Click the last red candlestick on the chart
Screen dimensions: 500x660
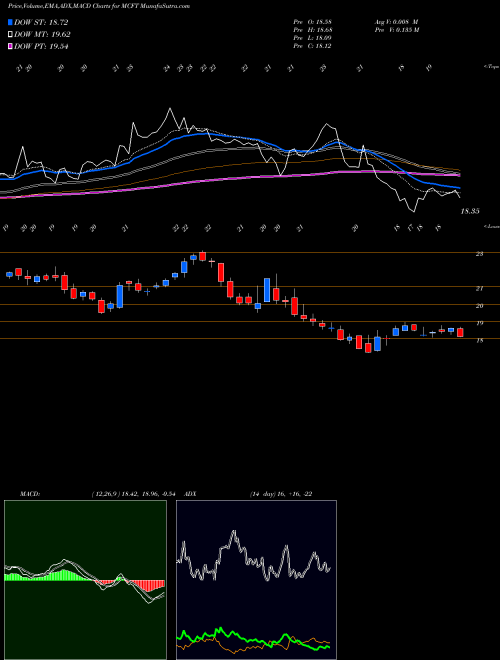point(460,332)
